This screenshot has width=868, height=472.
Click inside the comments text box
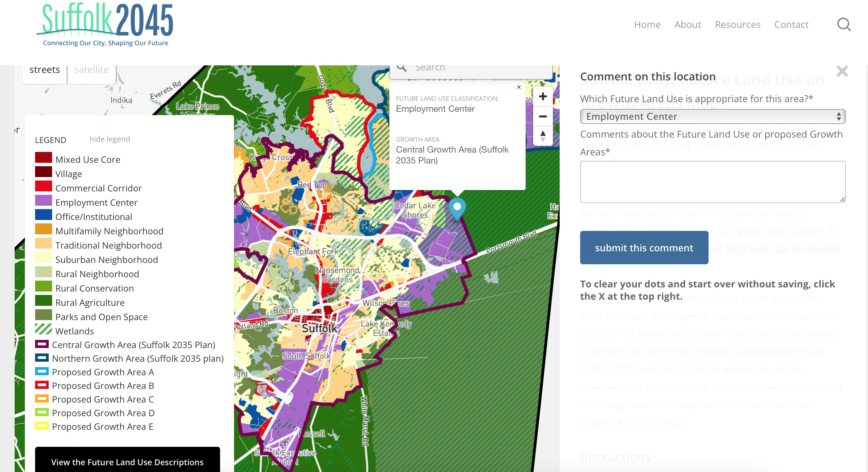712,182
